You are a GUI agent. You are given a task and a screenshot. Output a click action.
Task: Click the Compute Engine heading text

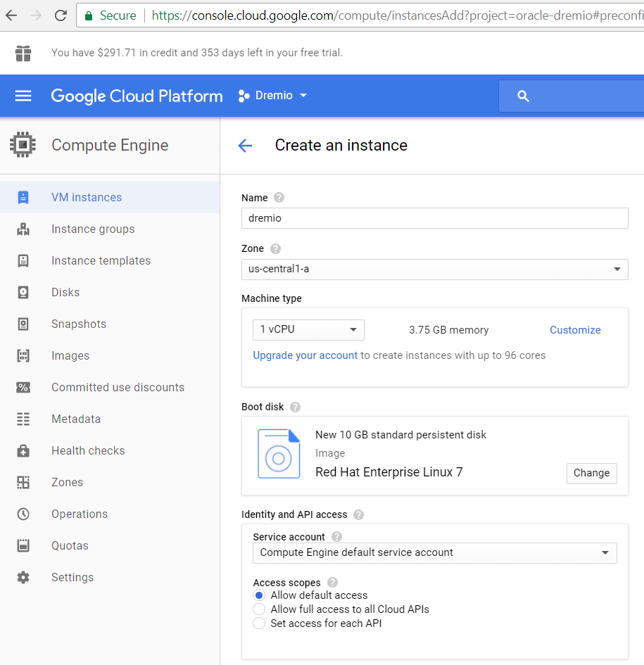(110, 146)
